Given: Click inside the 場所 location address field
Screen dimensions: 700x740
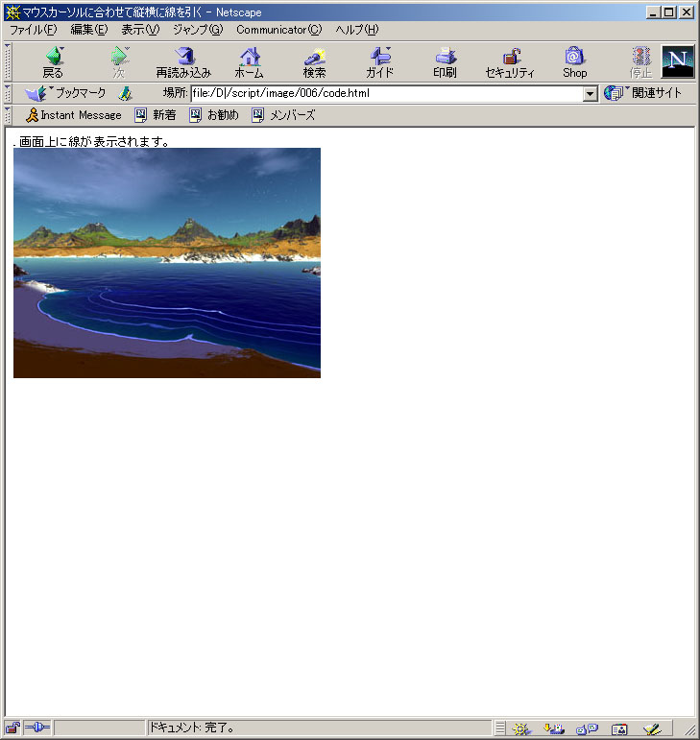Looking at the screenshot, I should (384, 94).
